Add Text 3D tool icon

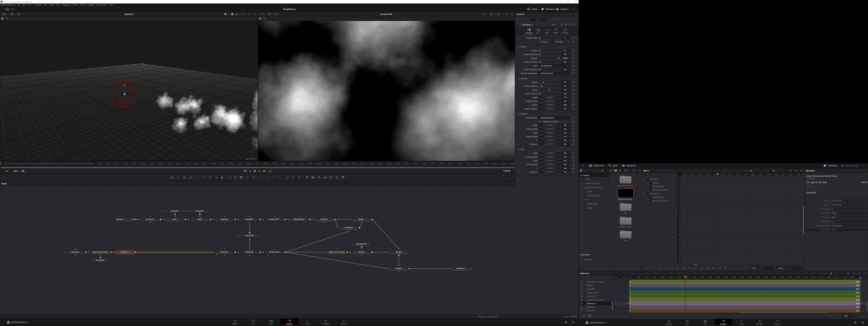coord(319,177)
